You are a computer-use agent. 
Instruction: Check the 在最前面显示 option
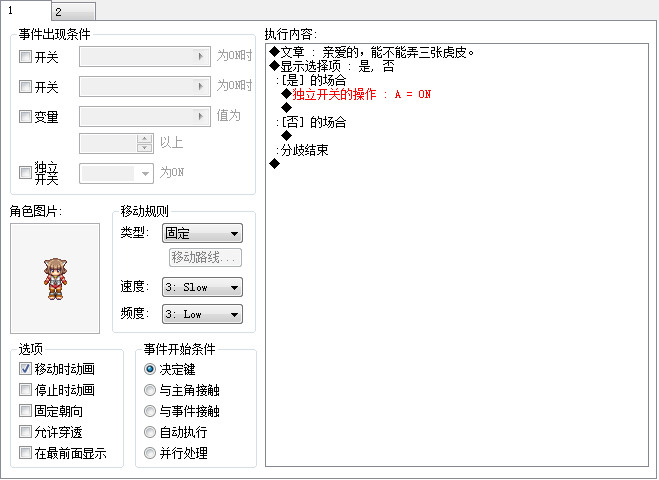pyautogui.click(x=25, y=453)
